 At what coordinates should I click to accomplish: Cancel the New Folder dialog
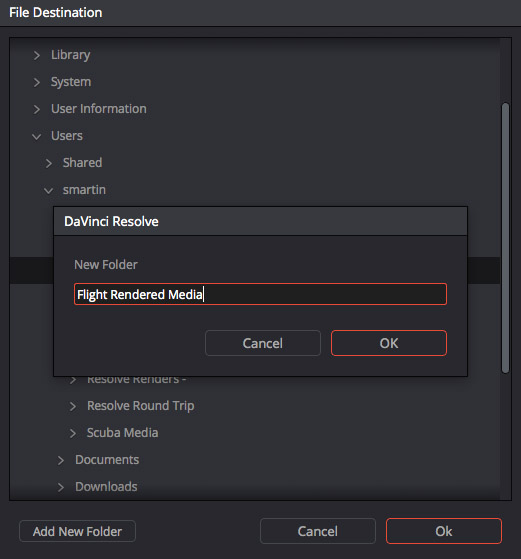tap(263, 343)
